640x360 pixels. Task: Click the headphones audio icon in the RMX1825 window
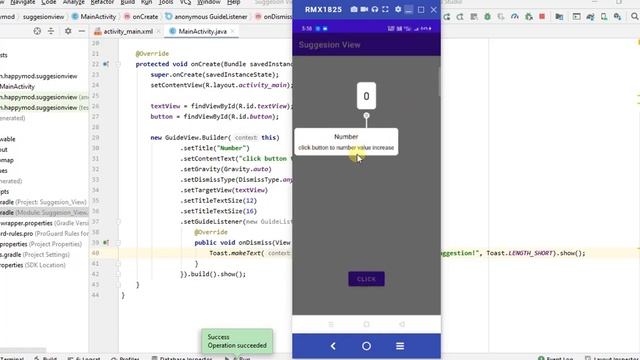click(375, 9)
